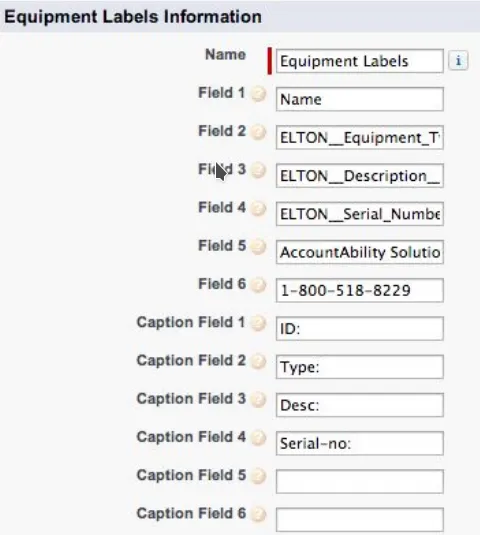The height and width of the screenshot is (535, 480).
Task: Click the 'Caption Field 4' label
Action: coord(191,437)
